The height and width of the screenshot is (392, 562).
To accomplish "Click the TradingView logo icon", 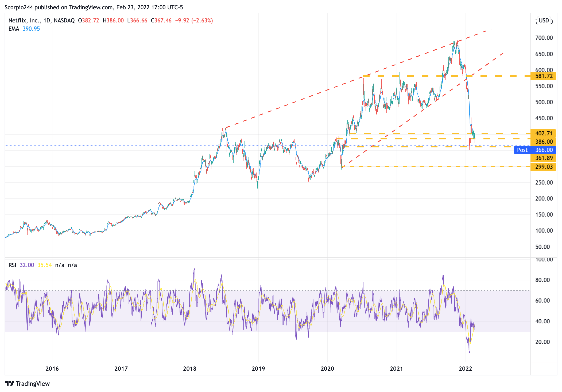I will pyautogui.click(x=9, y=383).
